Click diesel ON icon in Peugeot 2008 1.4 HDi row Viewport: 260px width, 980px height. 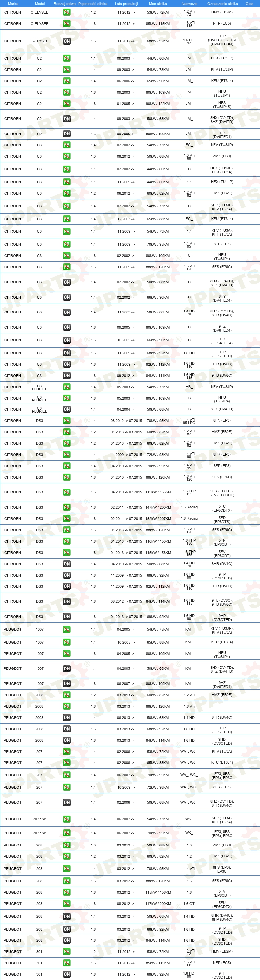[66, 718]
